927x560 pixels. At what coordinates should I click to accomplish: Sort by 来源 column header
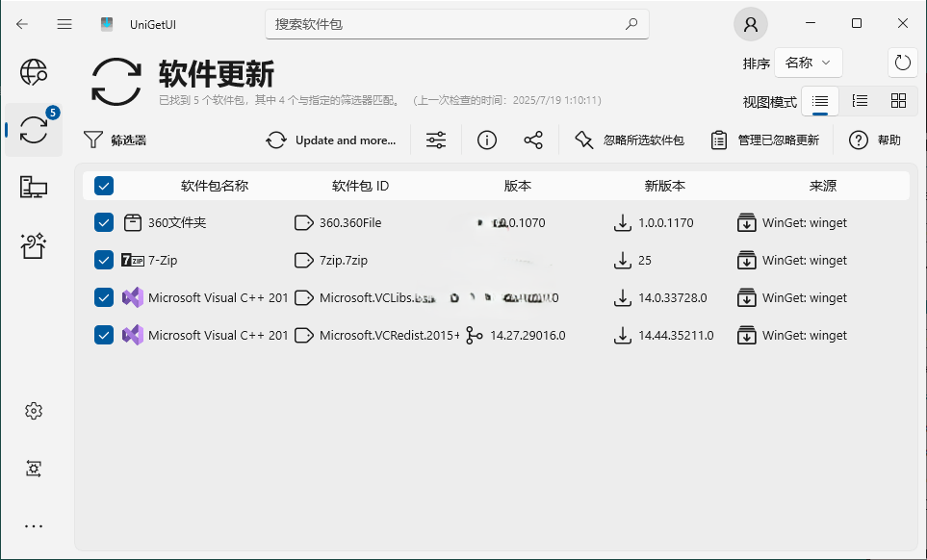coord(823,186)
